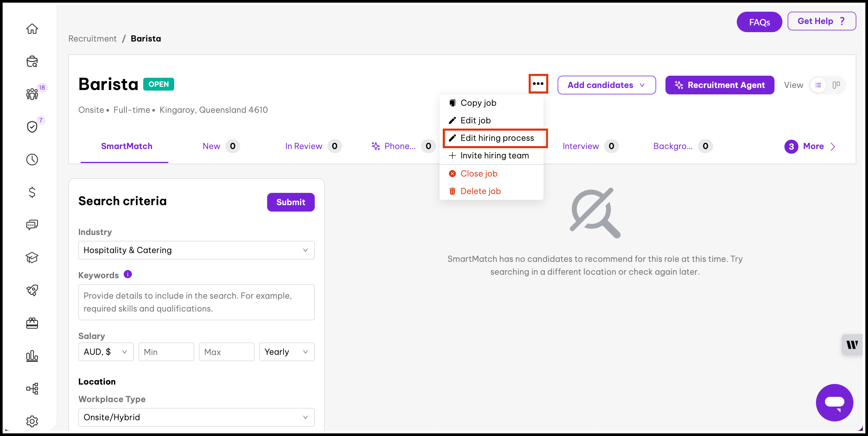Click the Submit search criteria button
The width and height of the screenshot is (868, 436).
[291, 202]
